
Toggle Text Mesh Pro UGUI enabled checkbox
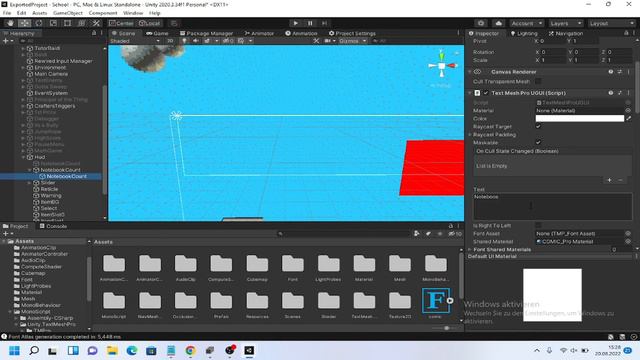(486, 93)
